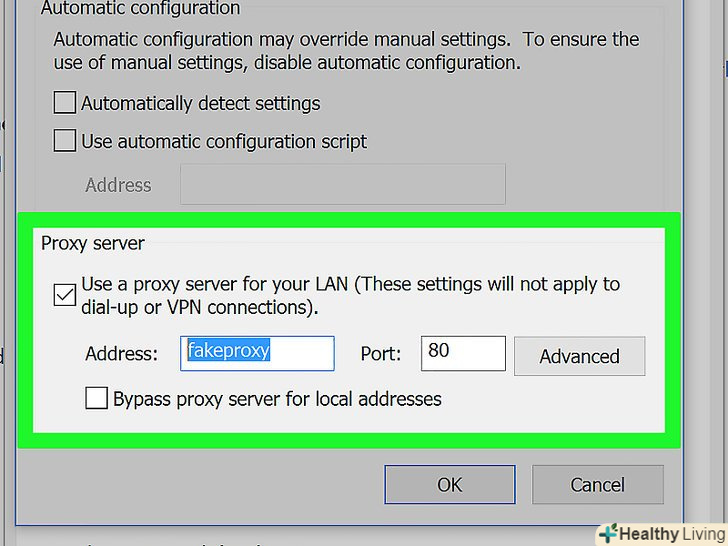This screenshot has width=728, height=546.
Task: Confirm the dialog with the OK button
Action: (x=450, y=484)
